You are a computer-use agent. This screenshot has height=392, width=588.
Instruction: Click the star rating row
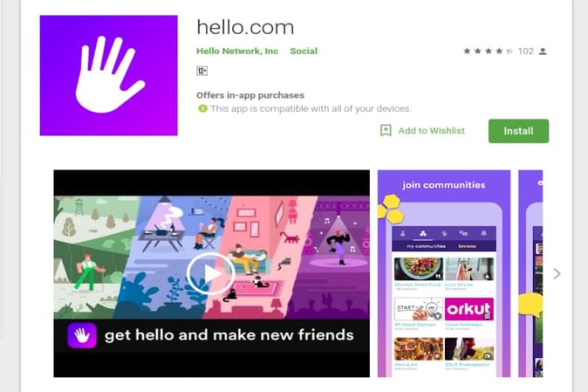click(488, 51)
